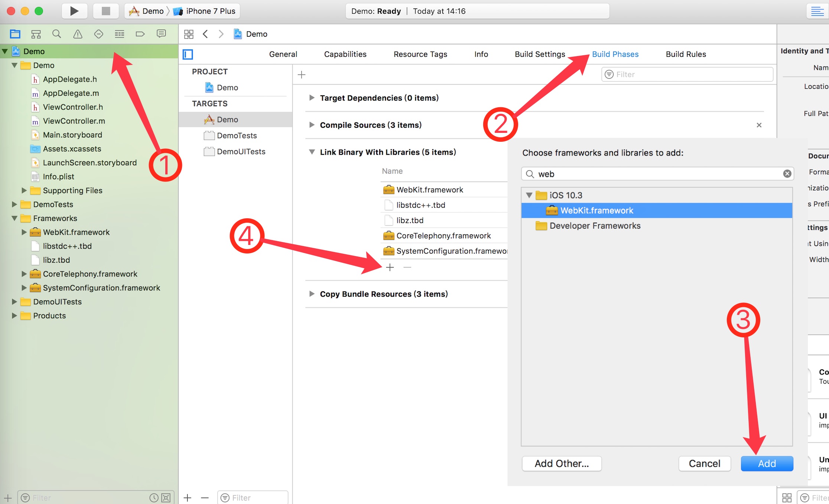
Task: Show the standard editor layout
Action: click(x=817, y=11)
